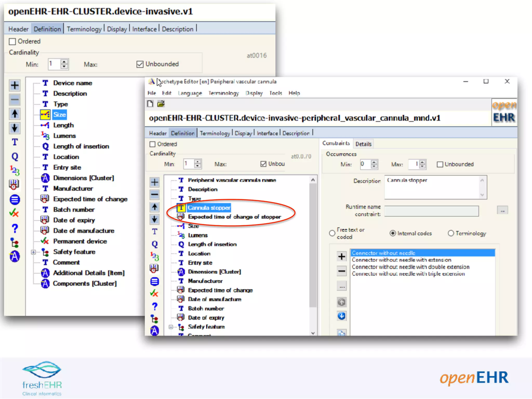
Task: Click the blue Multiple choice list icon in the left sidebar
Action: pos(15,199)
